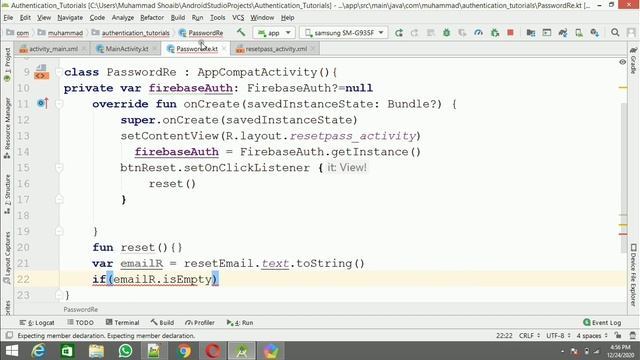640x360 pixels.
Task: Open the Project side panel
Action: click(x=7, y=64)
